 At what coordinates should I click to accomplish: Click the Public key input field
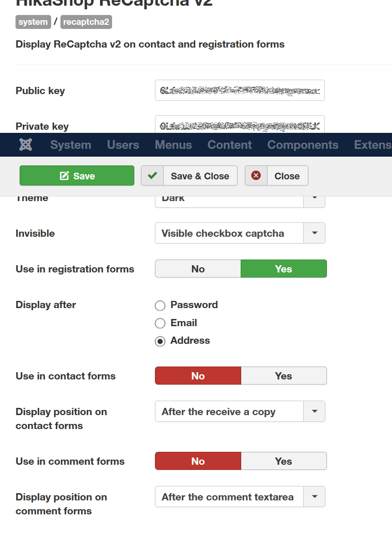240,90
